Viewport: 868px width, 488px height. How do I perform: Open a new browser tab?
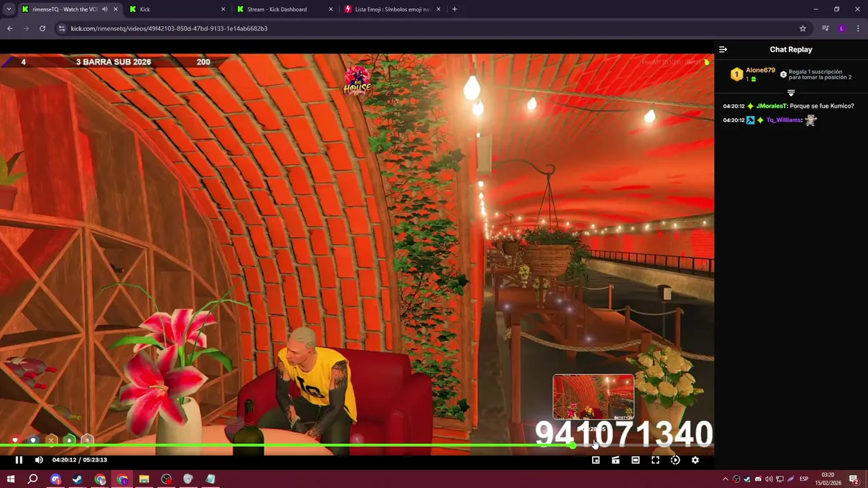(454, 9)
